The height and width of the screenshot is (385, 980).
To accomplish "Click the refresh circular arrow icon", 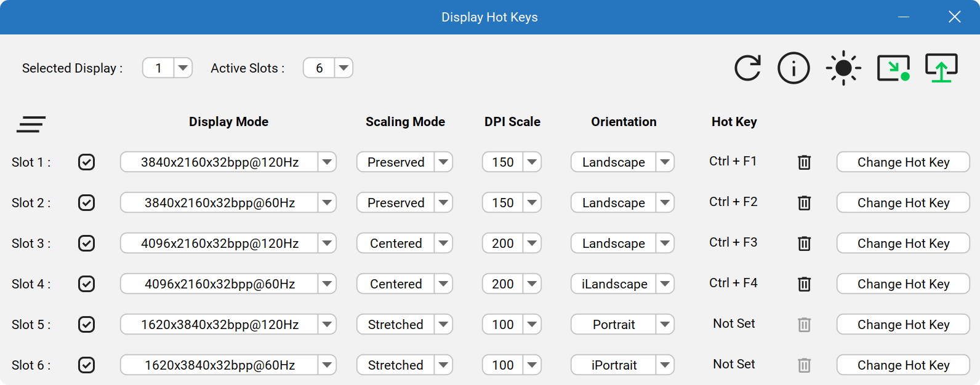I will tap(748, 68).
